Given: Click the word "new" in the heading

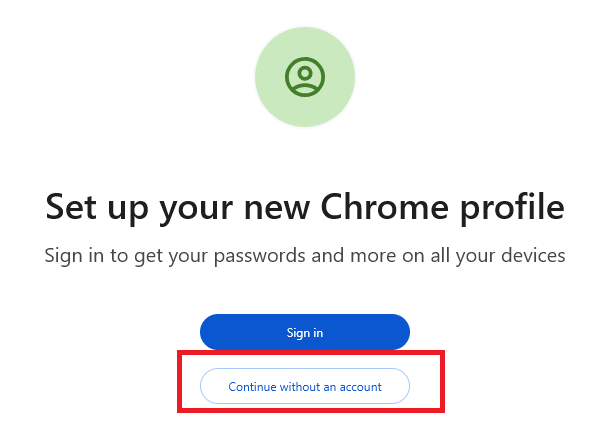Looking at the screenshot, I should click(x=277, y=207).
